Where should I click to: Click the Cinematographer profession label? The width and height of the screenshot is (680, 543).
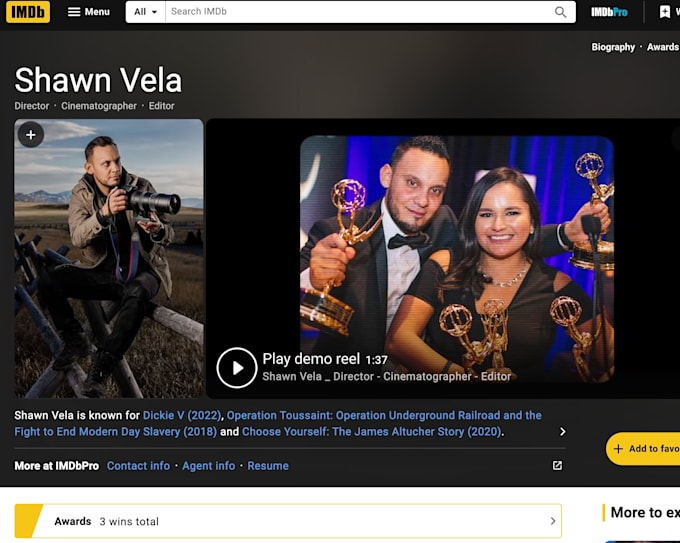coord(98,106)
